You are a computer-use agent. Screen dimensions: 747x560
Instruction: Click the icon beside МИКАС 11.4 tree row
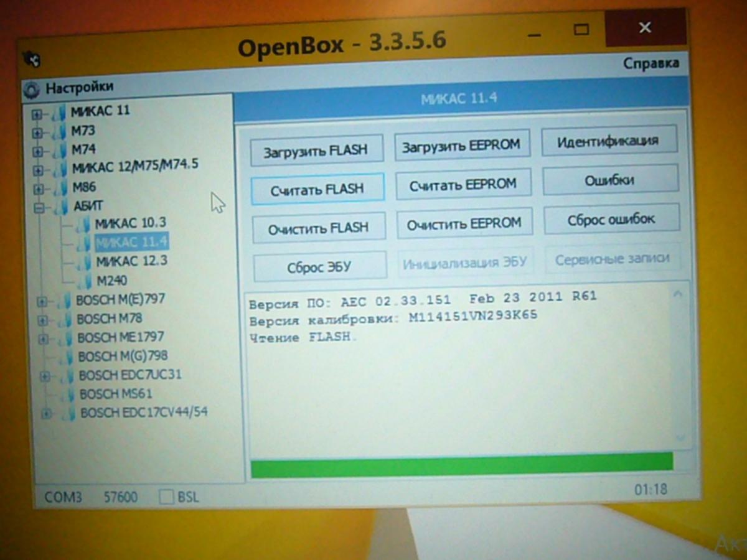(85, 243)
